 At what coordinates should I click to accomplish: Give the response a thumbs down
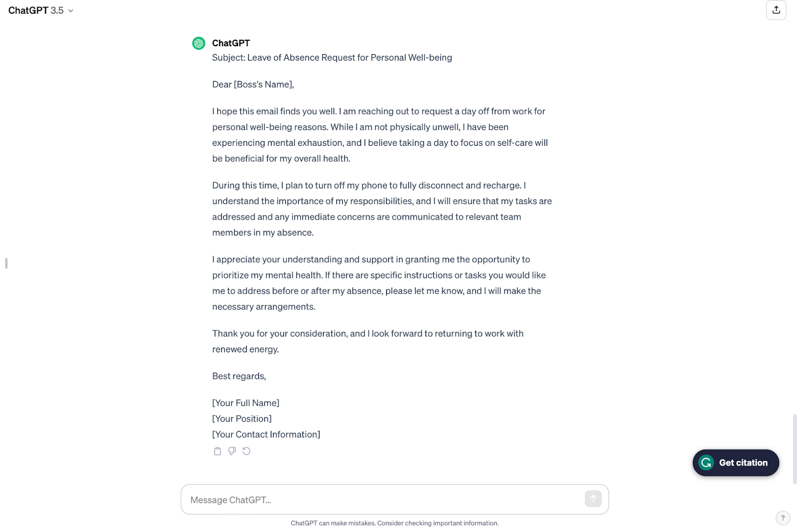pyautogui.click(x=232, y=451)
